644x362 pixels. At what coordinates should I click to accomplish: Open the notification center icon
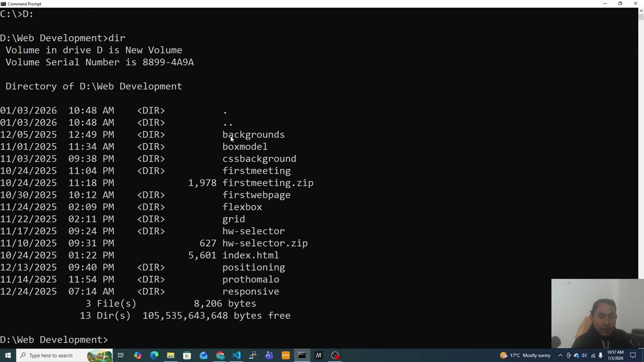[x=633, y=355]
